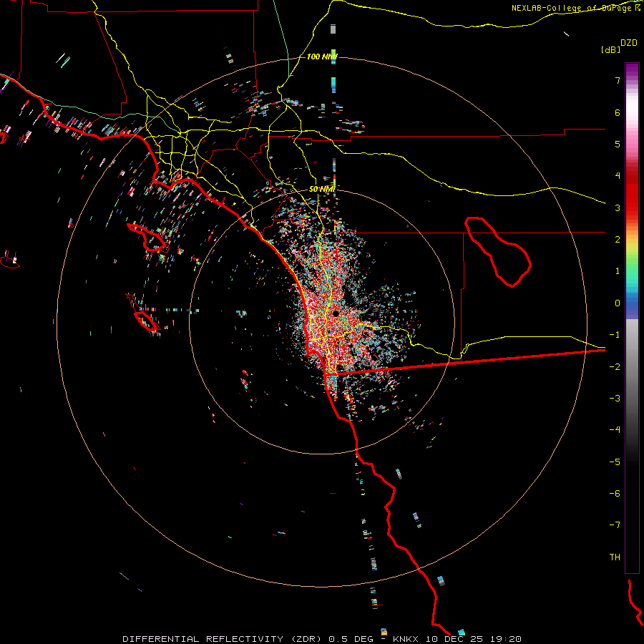Click DIFFERENTIAL REFLECTIVITY (ZDR) title text
This screenshot has width=644, height=644.
(x=222, y=639)
